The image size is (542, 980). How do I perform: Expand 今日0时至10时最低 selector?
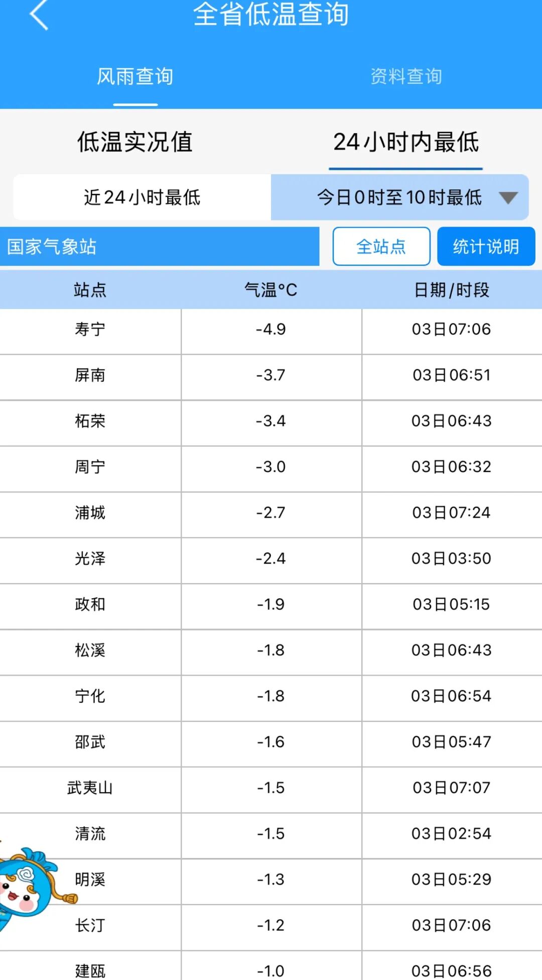[399, 197]
